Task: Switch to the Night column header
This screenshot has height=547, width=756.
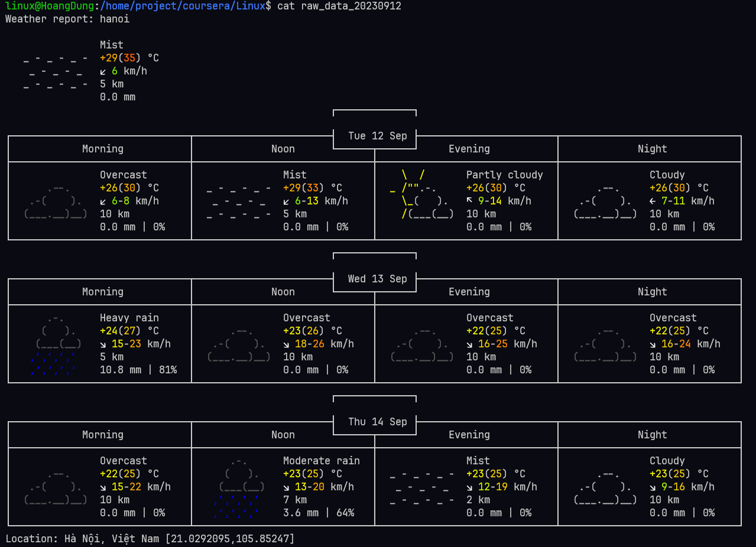Action: [x=652, y=149]
